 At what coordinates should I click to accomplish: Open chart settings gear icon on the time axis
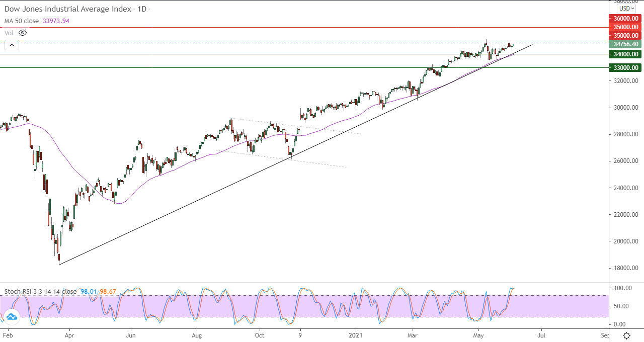627,335
